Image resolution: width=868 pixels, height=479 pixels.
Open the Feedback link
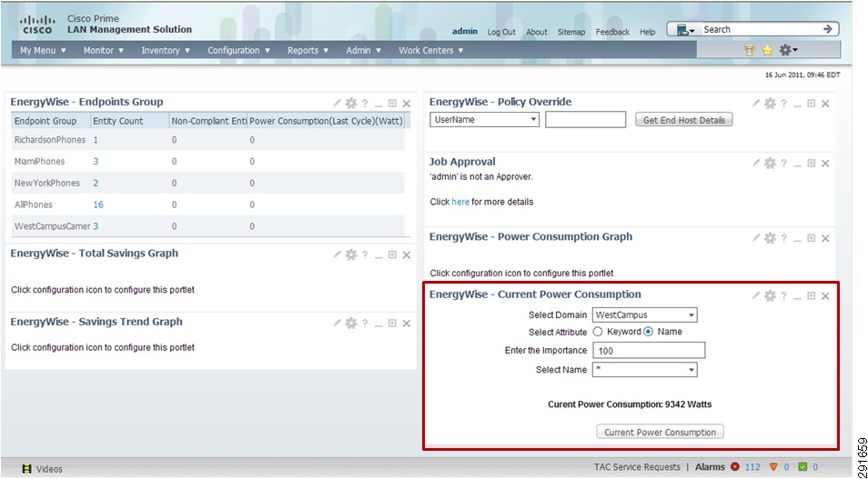612,32
